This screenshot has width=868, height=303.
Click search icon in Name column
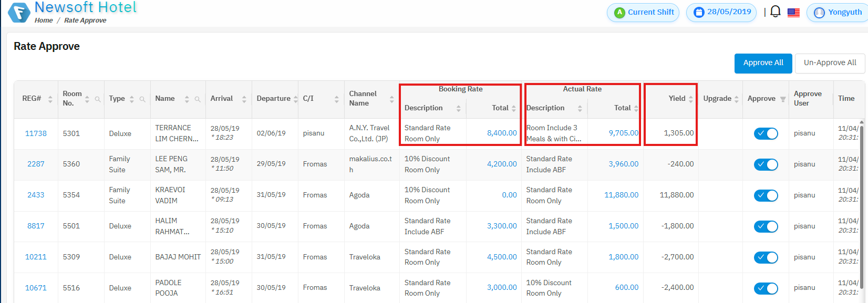coord(198,99)
